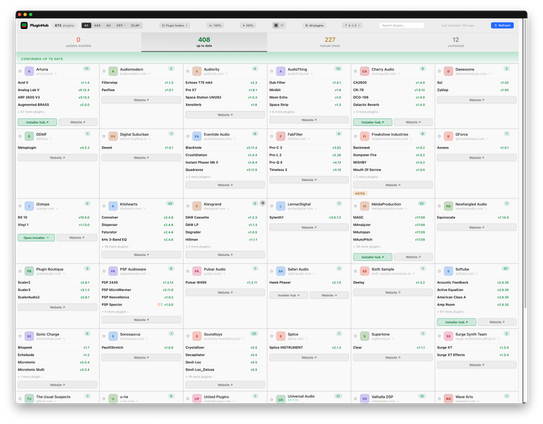Image resolution: width=543 pixels, height=424 pixels.
Task: Click the Pro-Q 4 plugin row
Action: pos(309,162)
